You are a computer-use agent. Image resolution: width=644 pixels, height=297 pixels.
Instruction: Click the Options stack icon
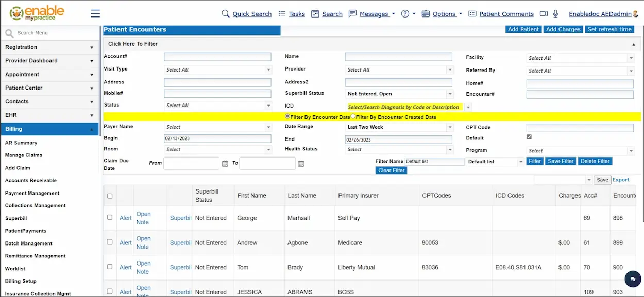[426, 14]
